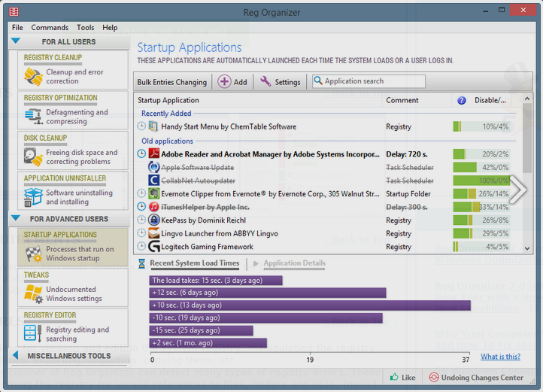Click the iTunesHelper music note icon
This screenshot has height=392, width=543.
pyautogui.click(x=153, y=207)
